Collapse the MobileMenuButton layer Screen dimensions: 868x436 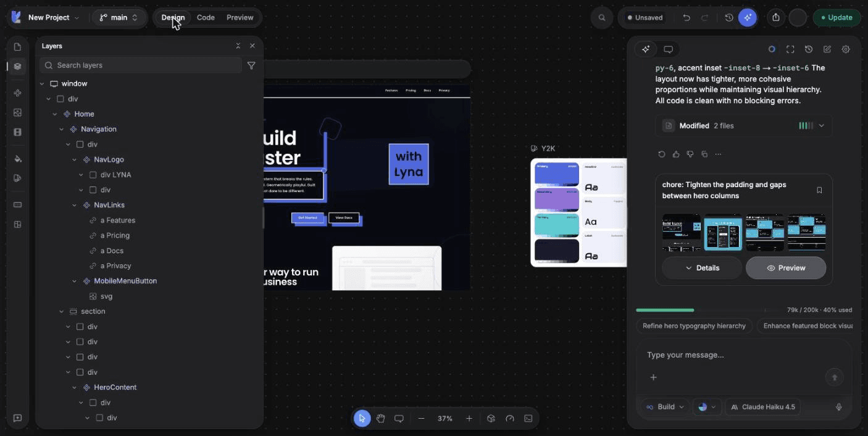75,281
